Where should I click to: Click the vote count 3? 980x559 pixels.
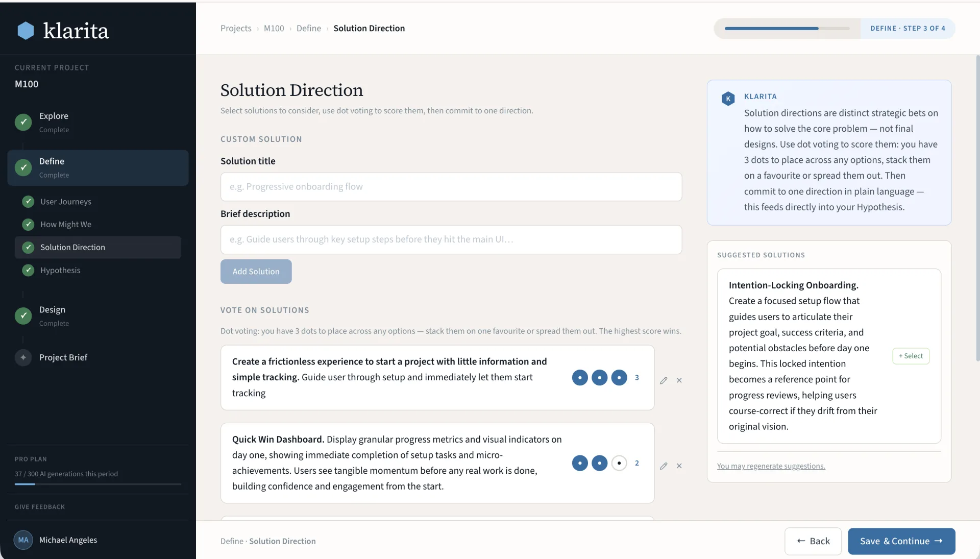(x=637, y=378)
